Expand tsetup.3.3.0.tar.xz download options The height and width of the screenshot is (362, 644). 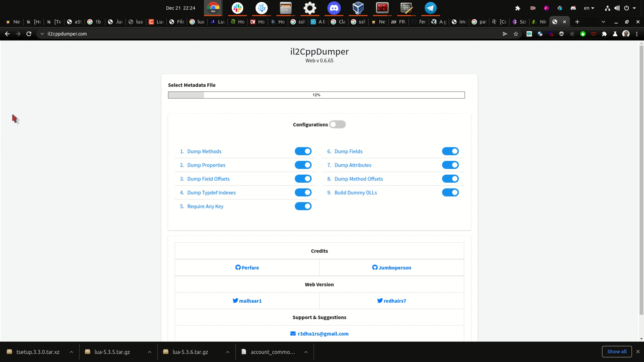coord(71,352)
